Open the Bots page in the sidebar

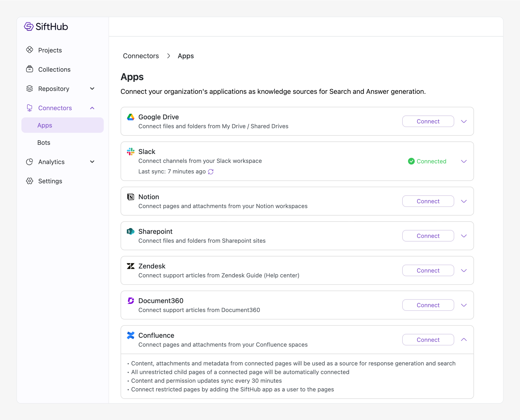[x=44, y=142]
